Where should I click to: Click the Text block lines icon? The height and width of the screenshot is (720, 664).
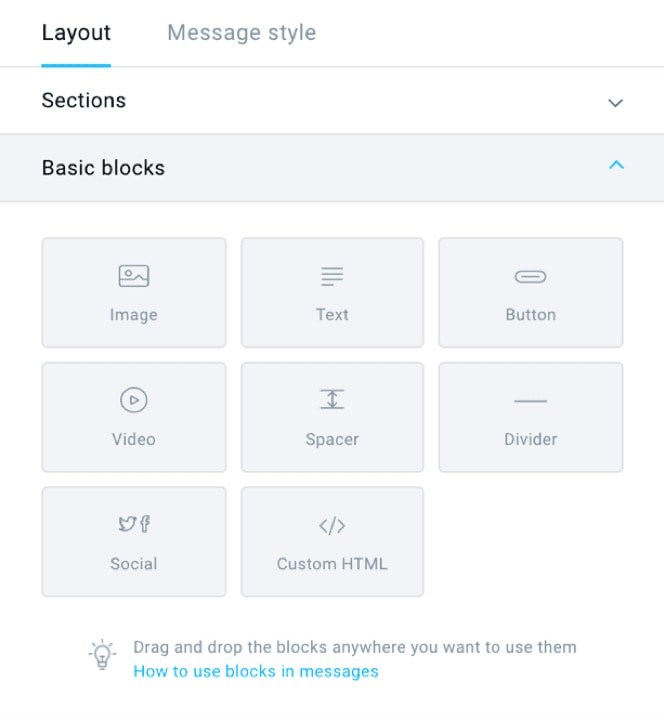332,276
